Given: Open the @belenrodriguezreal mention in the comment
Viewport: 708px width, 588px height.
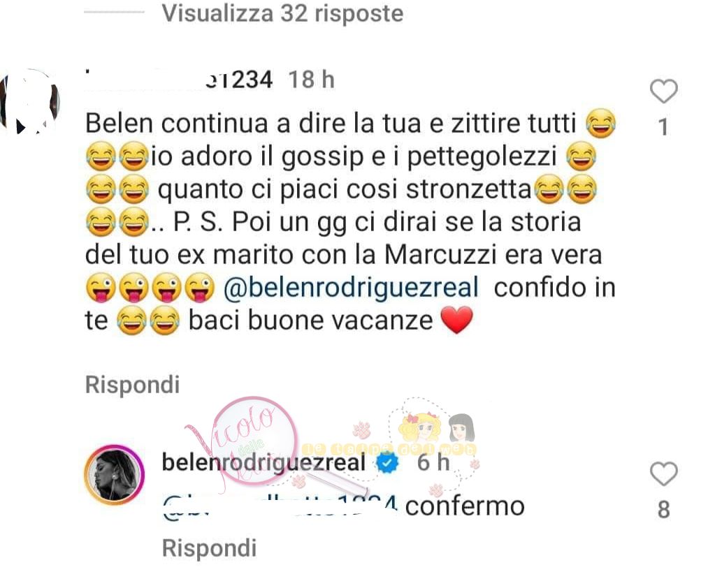Looking at the screenshot, I should click(x=351, y=288).
